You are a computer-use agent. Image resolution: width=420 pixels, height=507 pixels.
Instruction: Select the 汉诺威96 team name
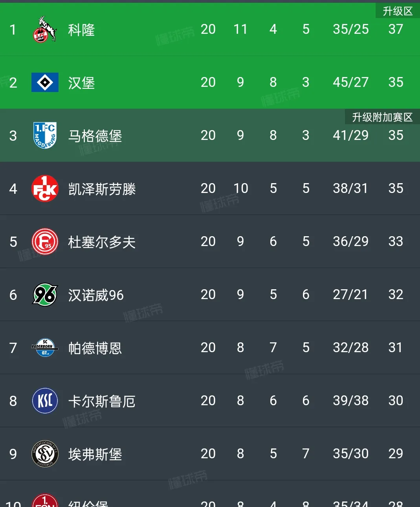point(96,295)
